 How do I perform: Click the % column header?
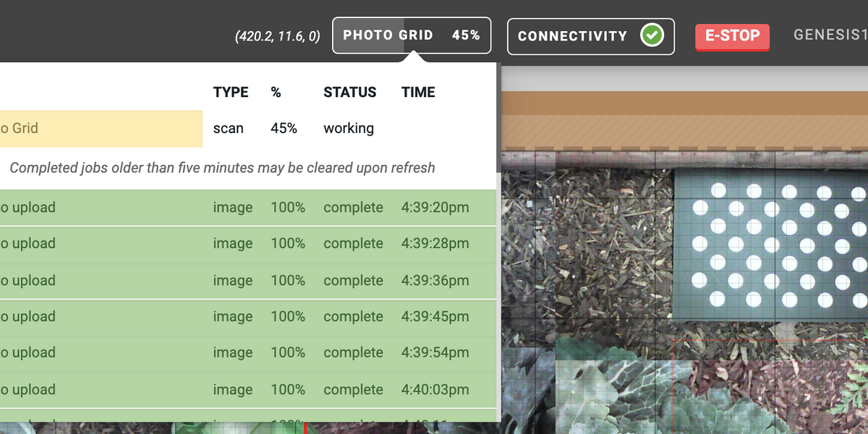[x=276, y=93]
